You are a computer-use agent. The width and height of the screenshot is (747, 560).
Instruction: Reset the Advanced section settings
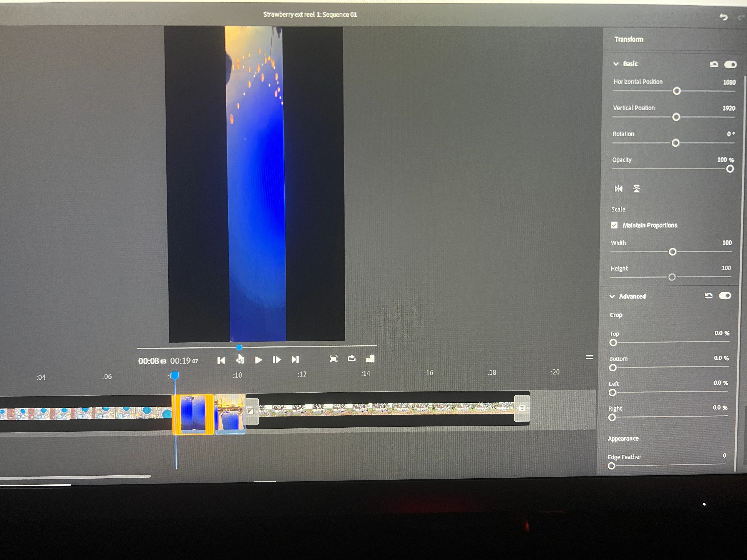(x=708, y=296)
